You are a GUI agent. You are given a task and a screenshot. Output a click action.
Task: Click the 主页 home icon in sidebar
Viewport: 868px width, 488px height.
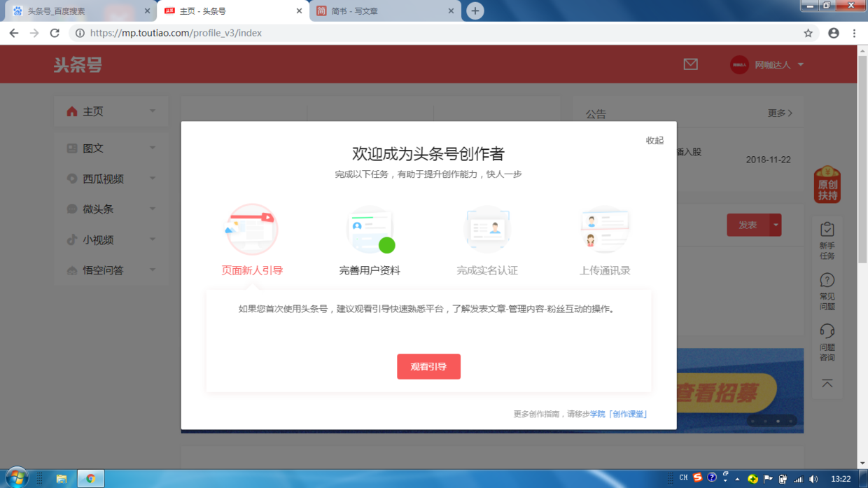tap(71, 111)
